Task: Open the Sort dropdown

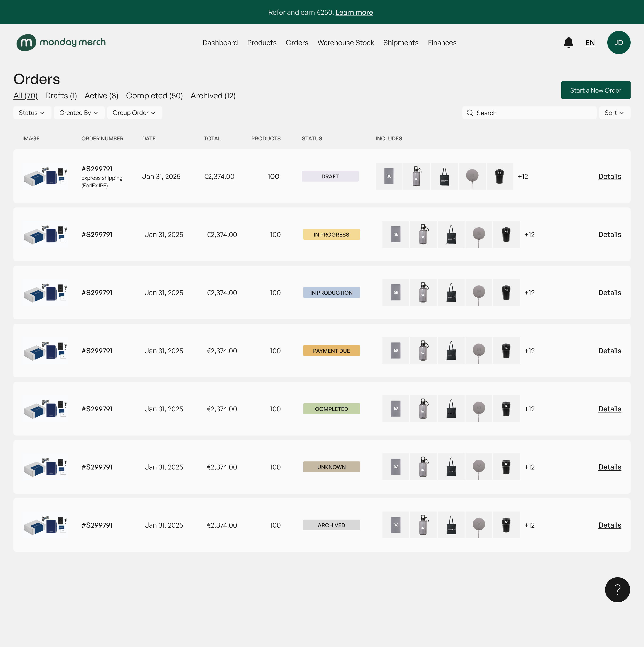Action: [614, 112]
